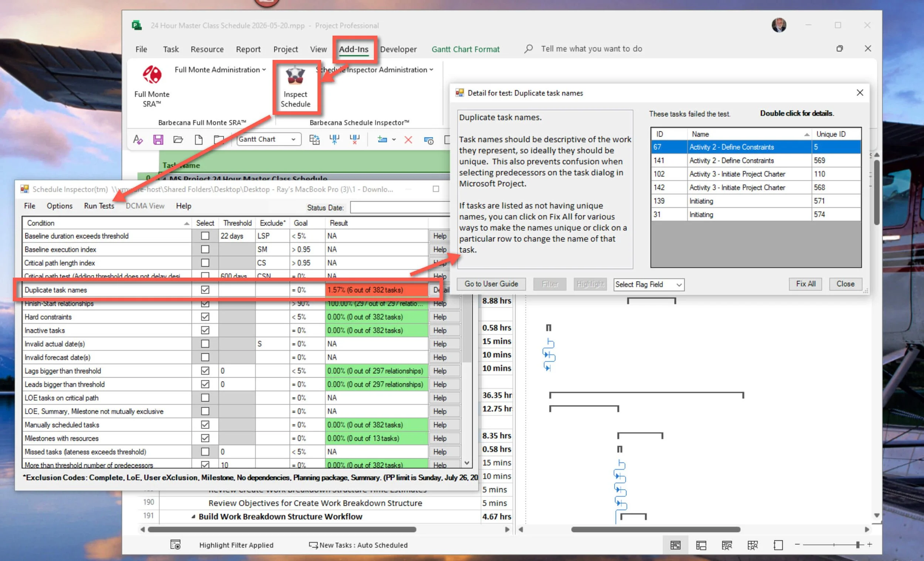Switch to Gantt Chart view status icon
The image size is (924, 561).
[675, 545]
